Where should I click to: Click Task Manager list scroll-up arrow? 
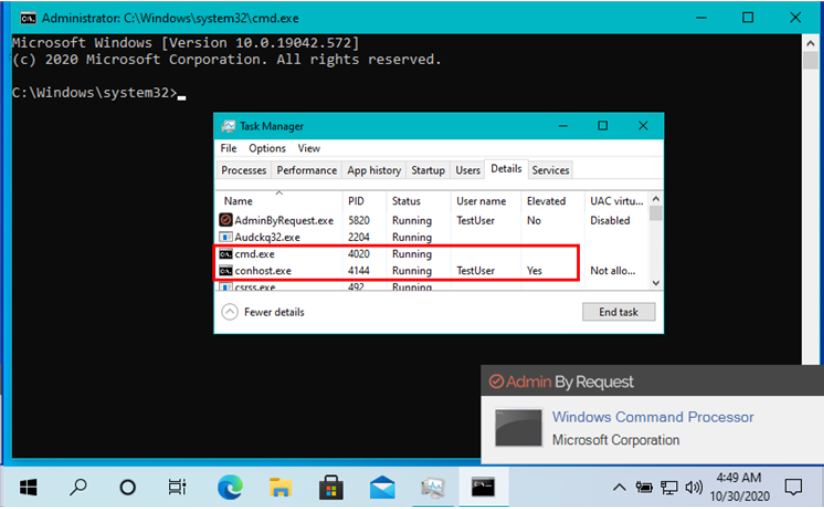coord(656,199)
